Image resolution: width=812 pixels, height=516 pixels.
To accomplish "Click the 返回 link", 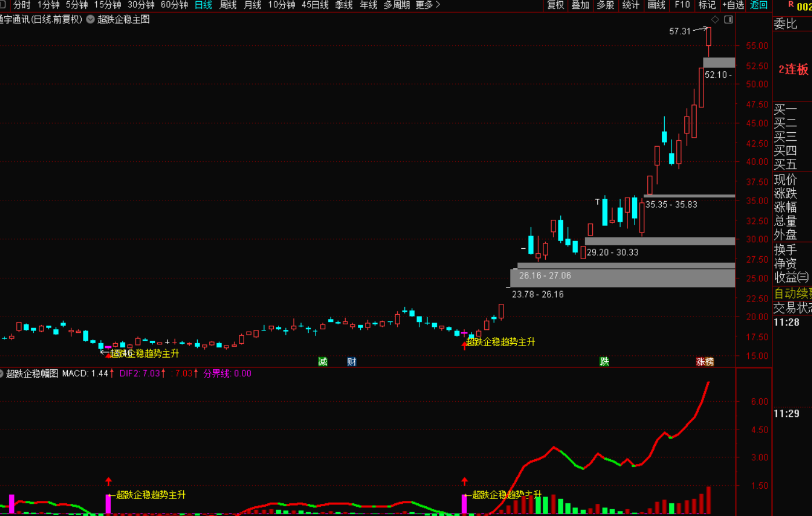I will point(759,5).
